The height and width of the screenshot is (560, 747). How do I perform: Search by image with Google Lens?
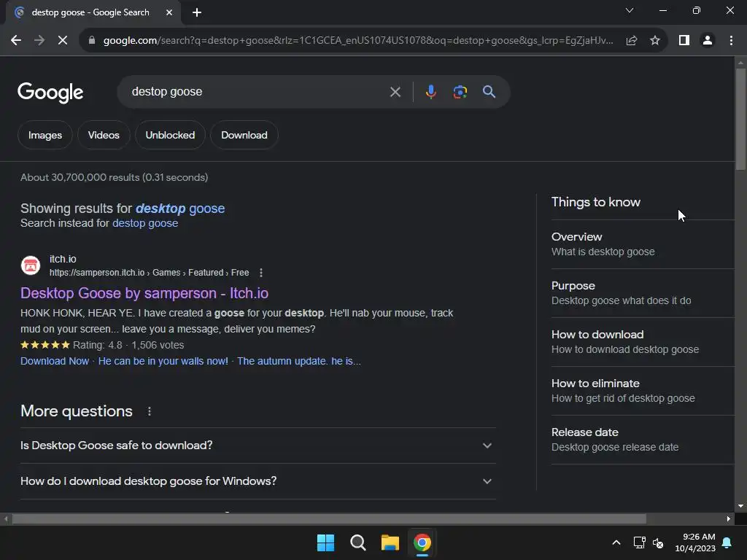click(x=460, y=92)
